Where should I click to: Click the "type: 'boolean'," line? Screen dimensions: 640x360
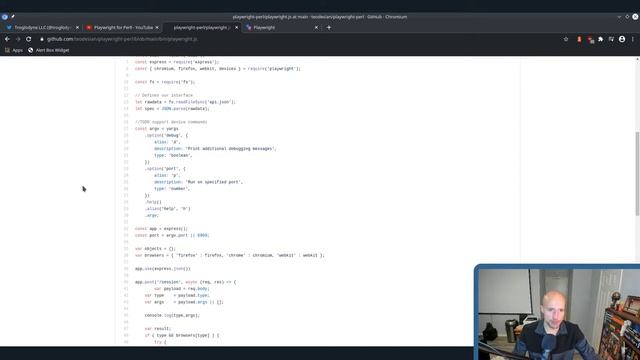[173, 155]
